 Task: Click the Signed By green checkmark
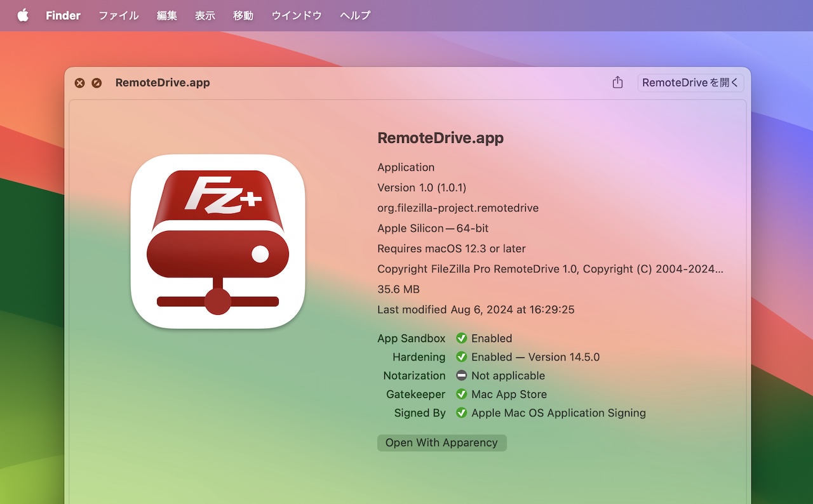(x=462, y=413)
